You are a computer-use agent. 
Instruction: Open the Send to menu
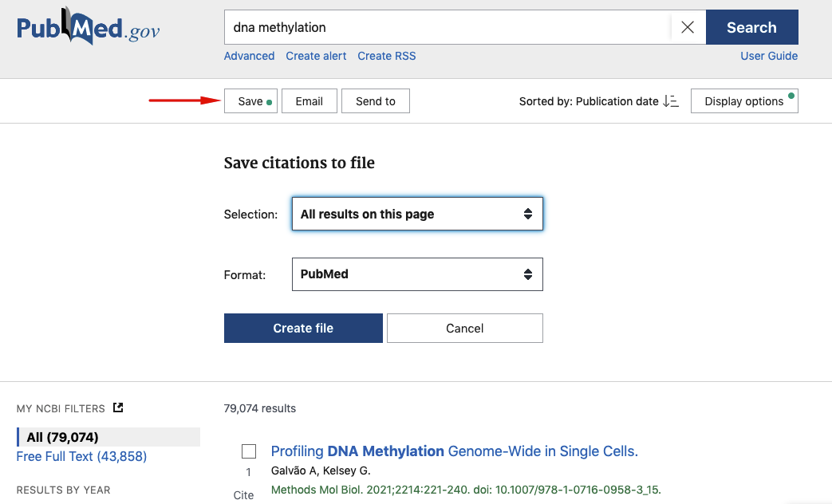(x=376, y=100)
